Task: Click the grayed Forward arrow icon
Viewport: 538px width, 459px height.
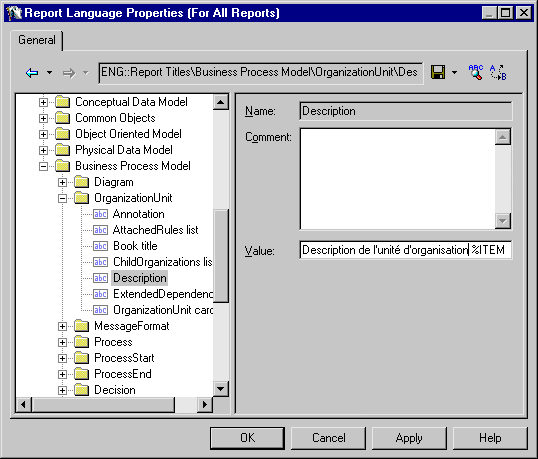Action: (x=69, y=73)
